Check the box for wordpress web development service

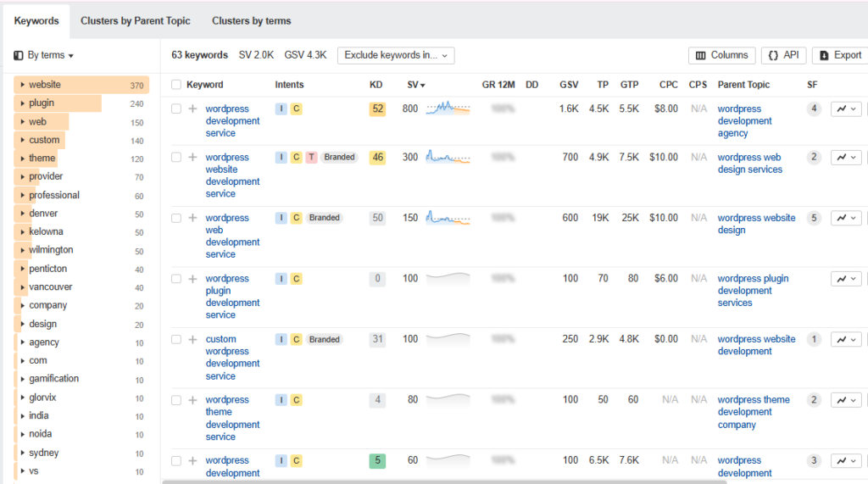click(176, 218)
